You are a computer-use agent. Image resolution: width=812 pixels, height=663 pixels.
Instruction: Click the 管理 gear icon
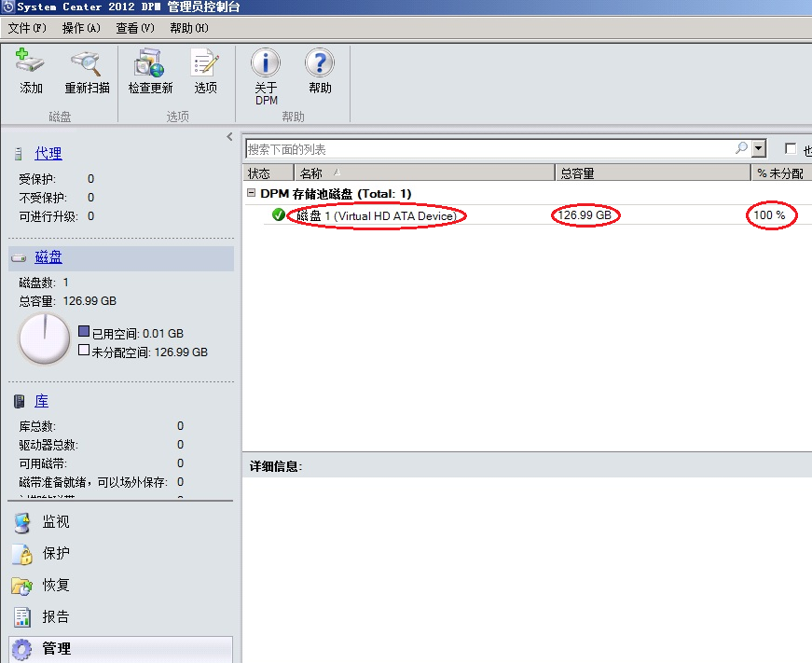21,649
